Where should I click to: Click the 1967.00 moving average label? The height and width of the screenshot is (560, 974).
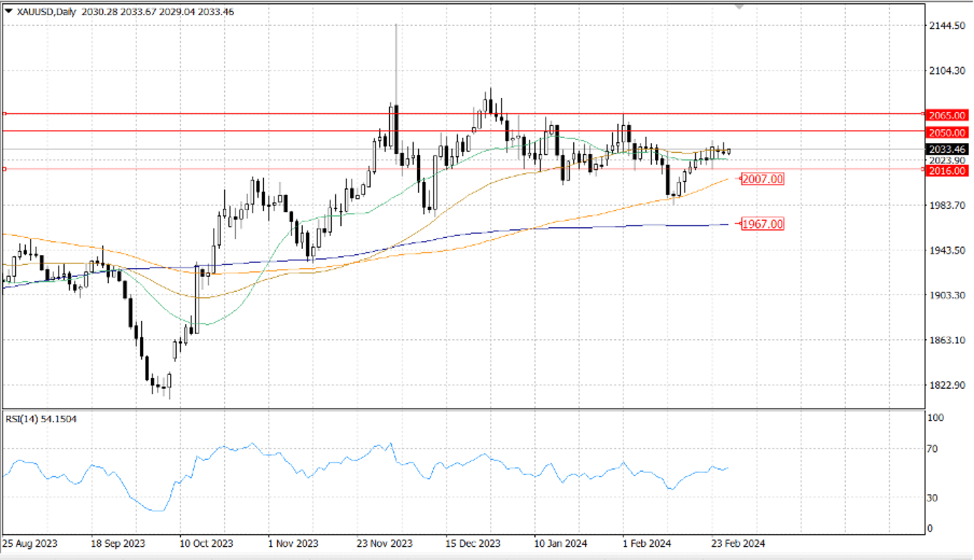tap(762, 224)
